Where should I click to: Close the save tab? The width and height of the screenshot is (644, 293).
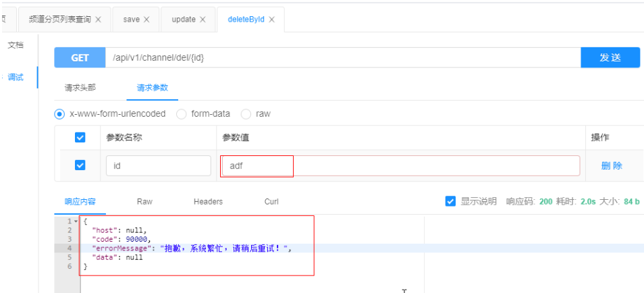coord(146,20)
